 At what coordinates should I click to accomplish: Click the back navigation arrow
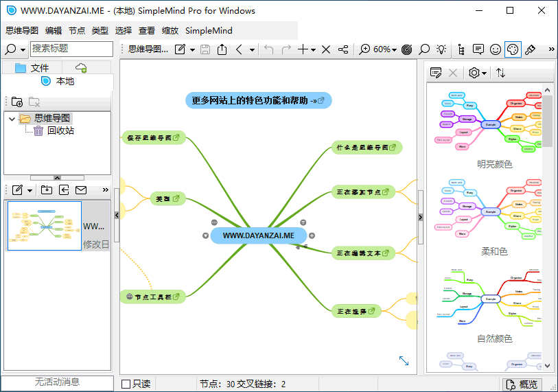pyautogui.click(x=239, y=49)
